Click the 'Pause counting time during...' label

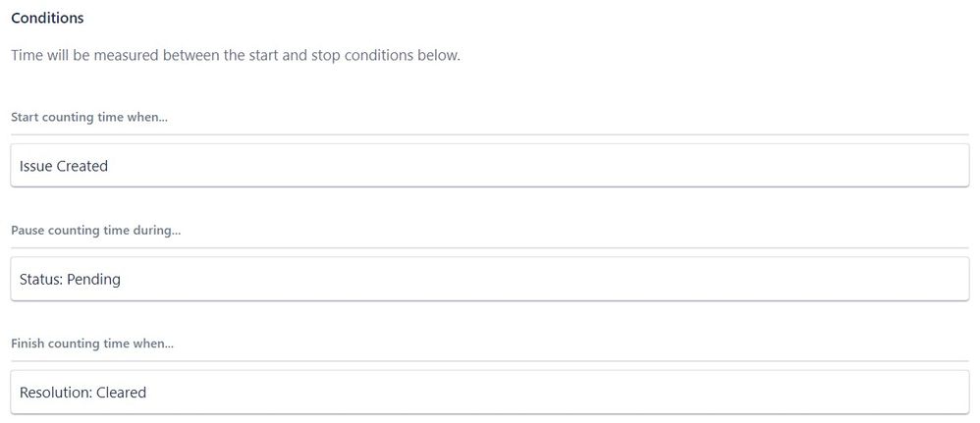96,231
